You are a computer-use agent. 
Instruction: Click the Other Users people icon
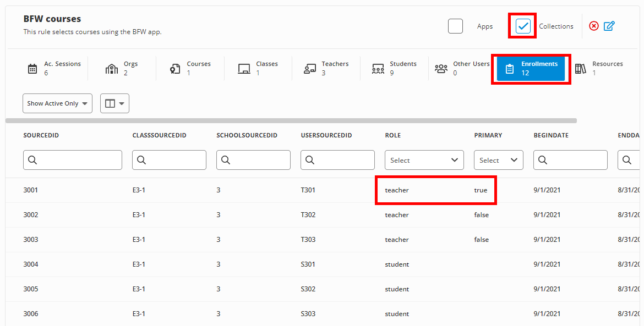[440, 68]
